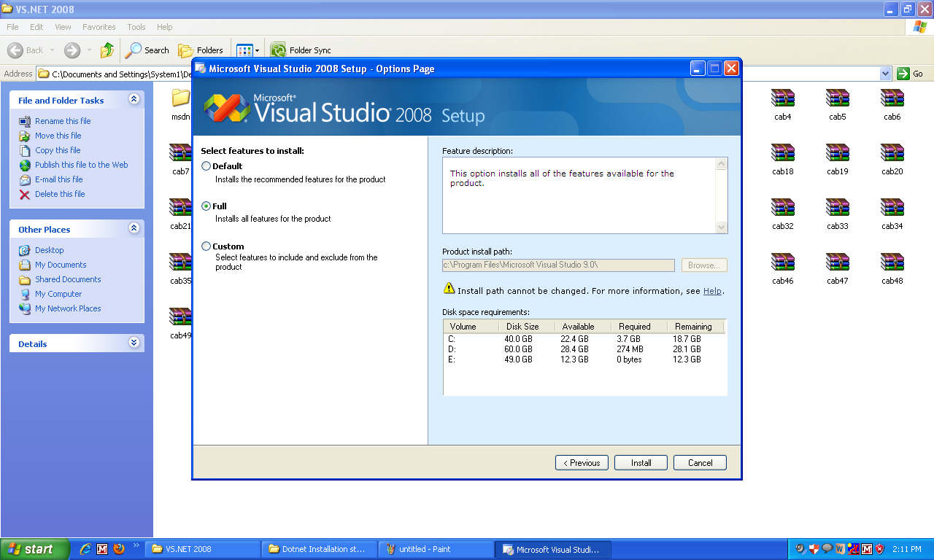
Task: Open My Network Places link
Action: pyautogui.click(x=68, y=308)
